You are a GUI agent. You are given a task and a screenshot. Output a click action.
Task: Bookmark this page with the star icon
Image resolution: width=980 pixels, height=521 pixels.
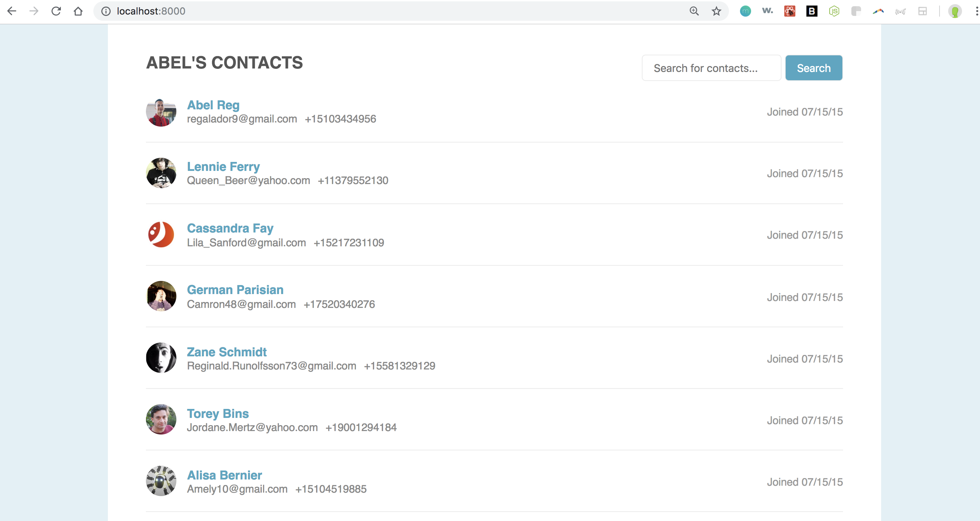point(716,11)
